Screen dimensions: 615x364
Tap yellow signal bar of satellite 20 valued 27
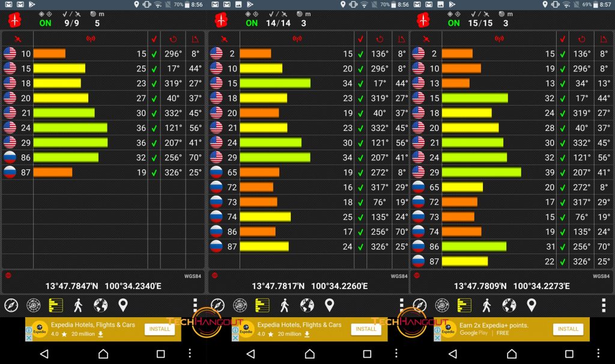61,98
